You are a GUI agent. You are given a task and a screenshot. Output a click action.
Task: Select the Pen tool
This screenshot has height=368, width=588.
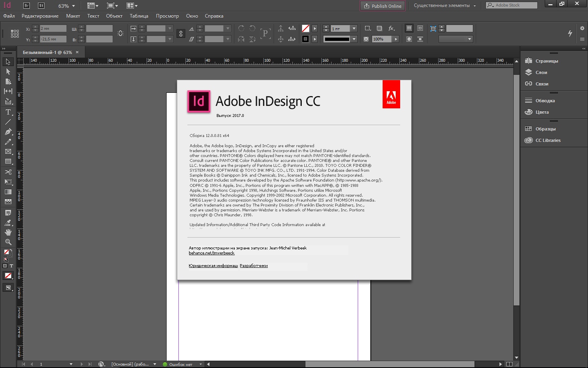click(8, 132)
